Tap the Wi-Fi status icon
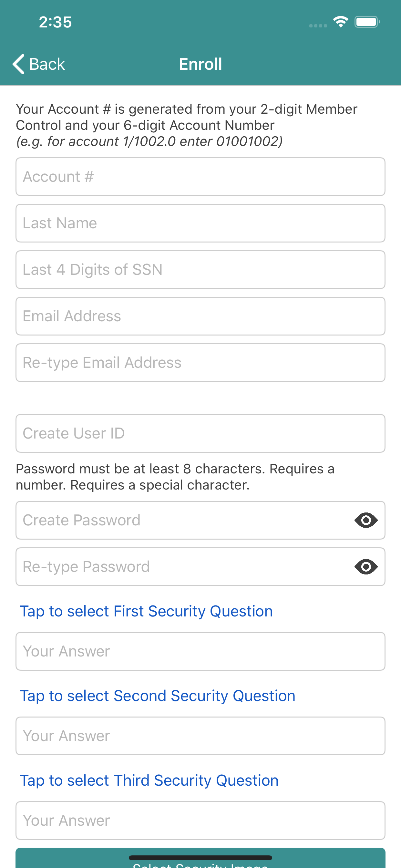Image resolution: width=401 pixels, height=868 pixels. [x=341, y=22]
